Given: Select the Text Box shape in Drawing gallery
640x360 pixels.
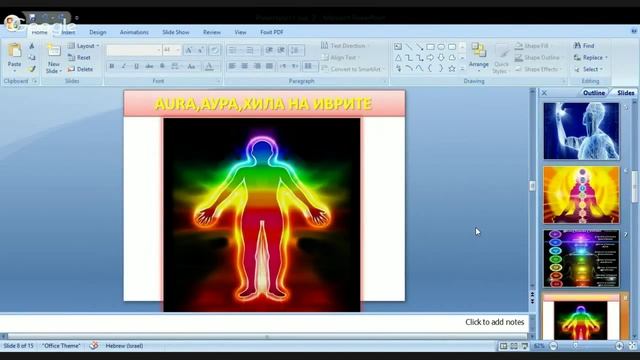Looking at the screenshot, I should click(398, 47).
